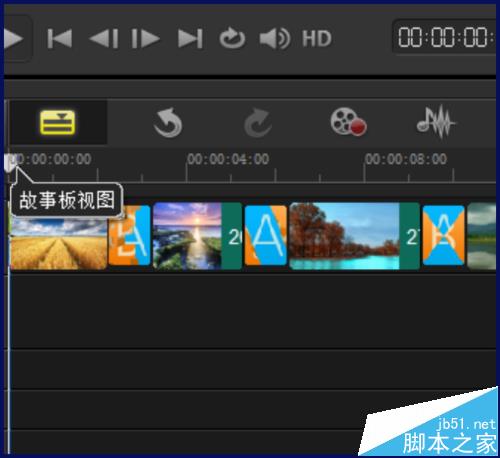Viewport: 500px width, 458px height.
Task: Click the 00:00:08:00 ruler mark
Action: pyautogui.click(x=406, y=159)
